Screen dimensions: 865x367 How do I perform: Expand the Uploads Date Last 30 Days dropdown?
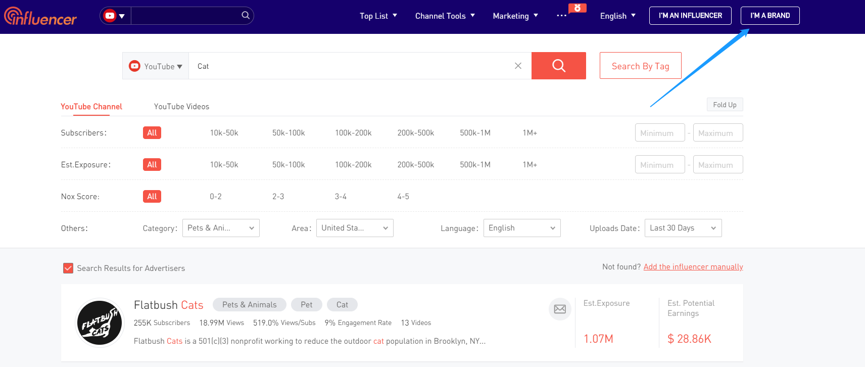(x=683, y=228)
